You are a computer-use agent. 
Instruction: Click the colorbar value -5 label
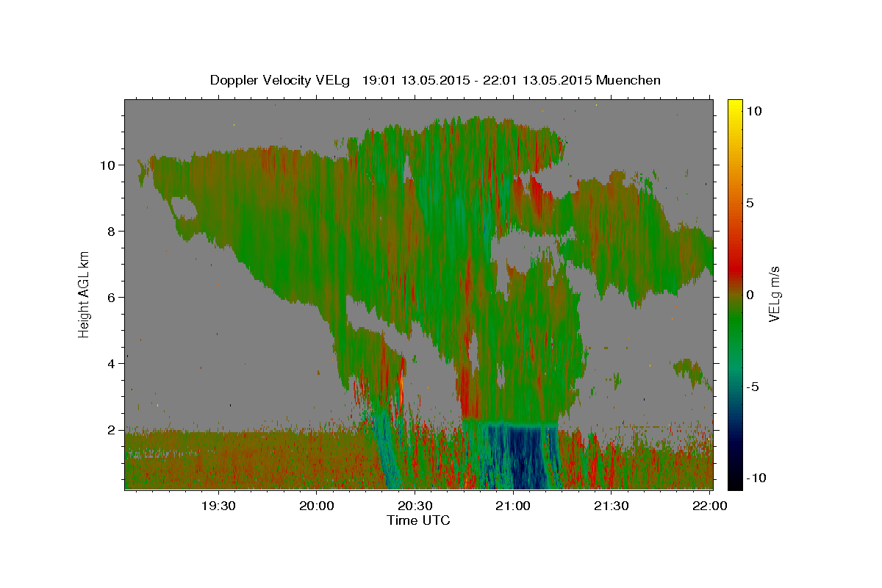(x=754, y=387)
